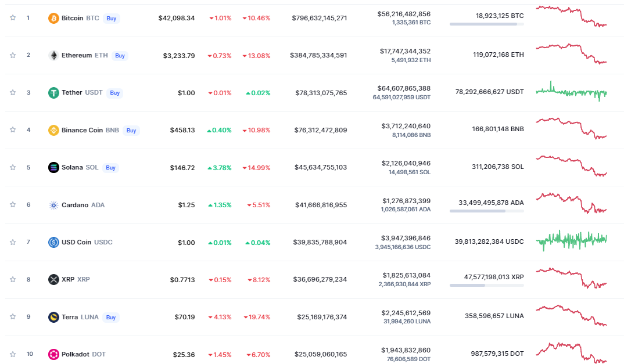Viewport: 624px width, 364px height.
Task: Click the Tether green logo icon
Action: tap(53, 93)
